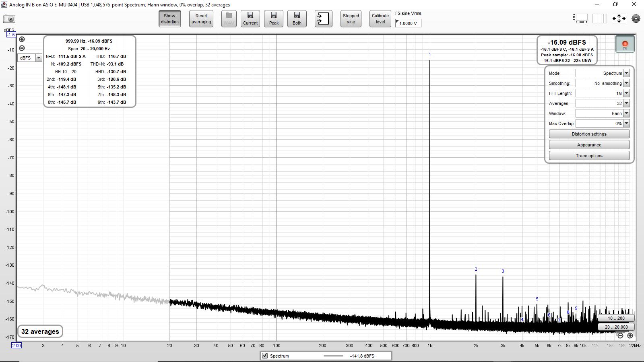Image resolution: width=644 pixels, height=362 pixels.
Task: Click the 2nd harmonic -119.4 dB value
Action: [66, 79]
